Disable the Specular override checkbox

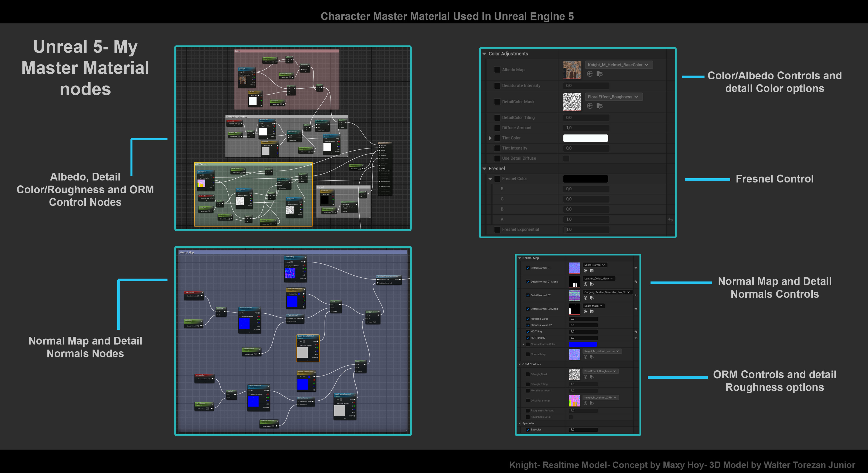pos(528,430)
